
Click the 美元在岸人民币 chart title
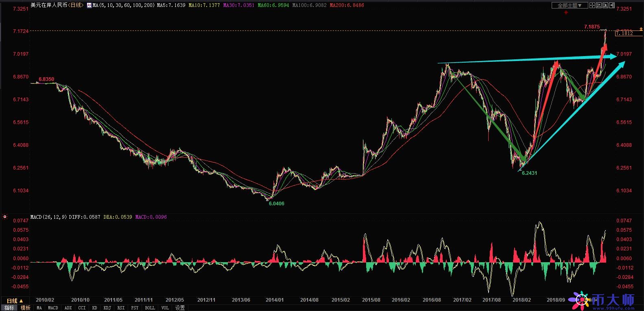coord(49,5)
